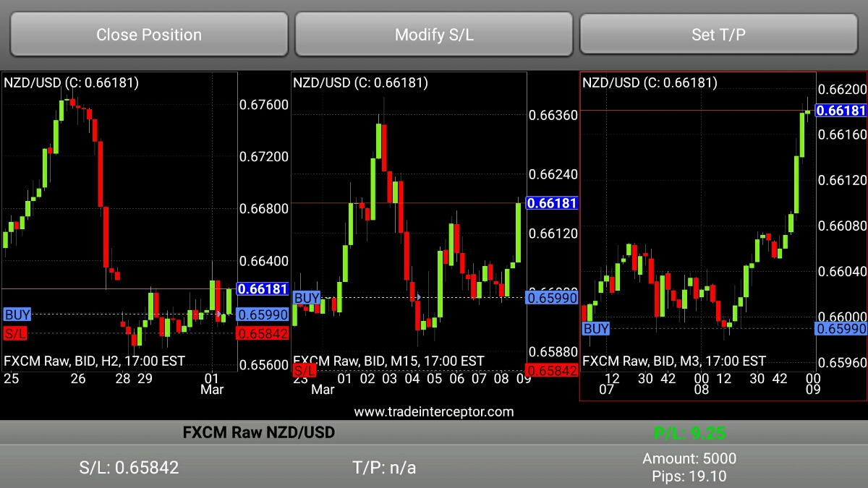Select the H2 chart NZD/USD title

click(x=72, y=82)
